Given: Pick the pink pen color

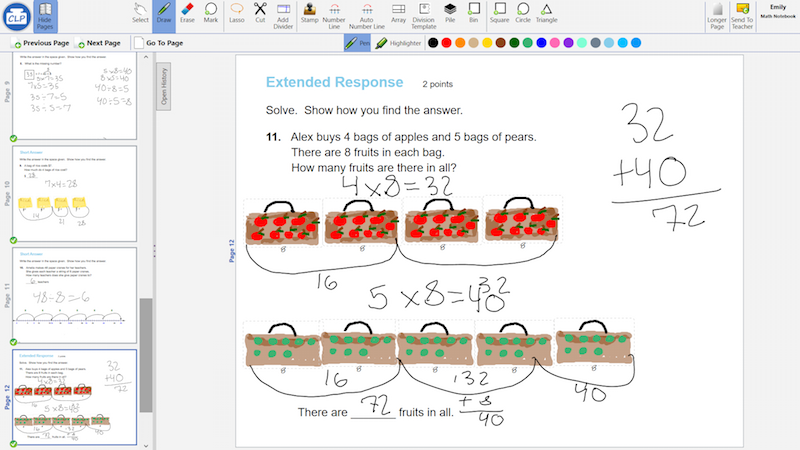Looking at the screenshot, I should pyautogui.click(x=555, y=43).
